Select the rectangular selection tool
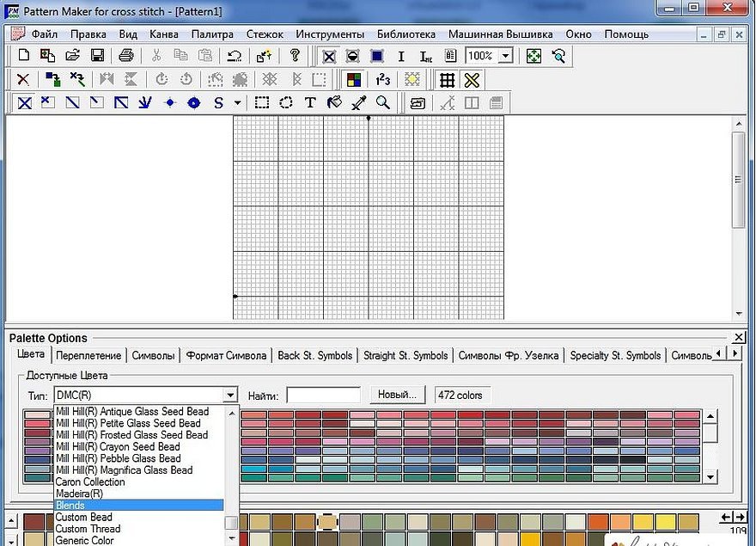 [x=262, y=102]
